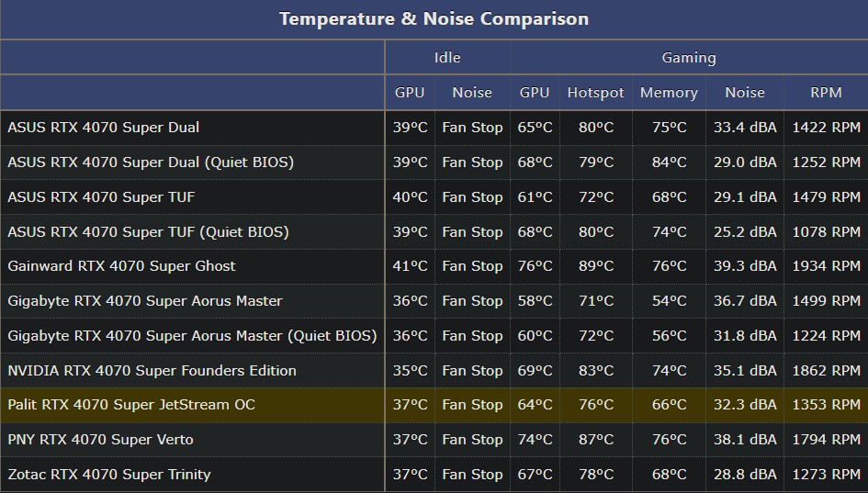Select the ASUS RTX 4070 Super Dual row name

(x=104, y=128)
